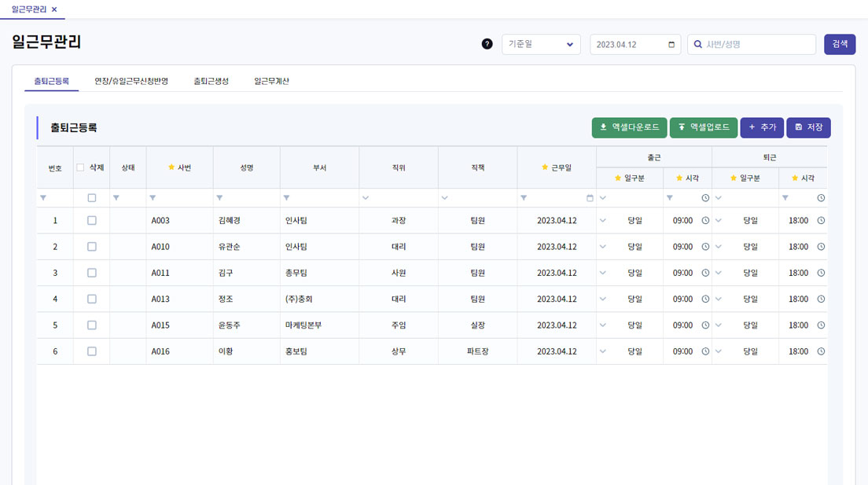Expand the 직위 filter dropdown

coord(366,197)
